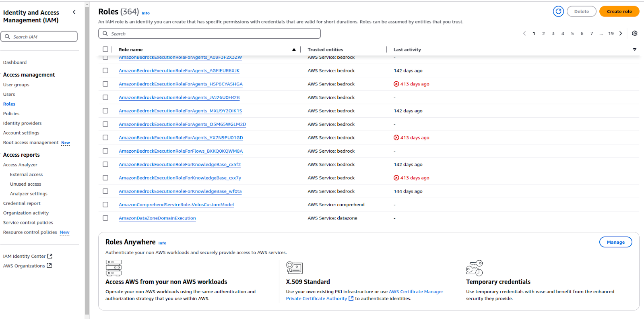Click error icon on YX7N9PU01GD row

coord(396,138)
